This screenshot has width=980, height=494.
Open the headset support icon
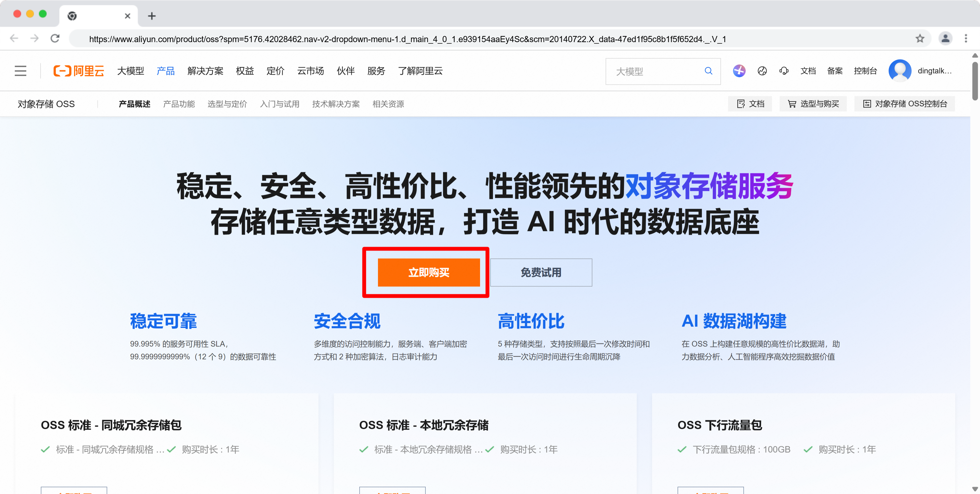pos(784,71)
